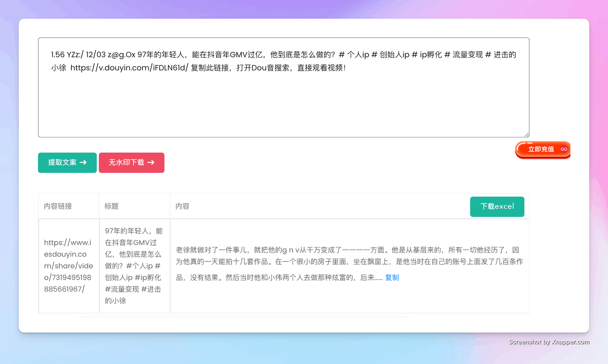Click the GO icon on recharge badge
The height and width of the screenshot is (364, 608).
(x=564, y=150)
